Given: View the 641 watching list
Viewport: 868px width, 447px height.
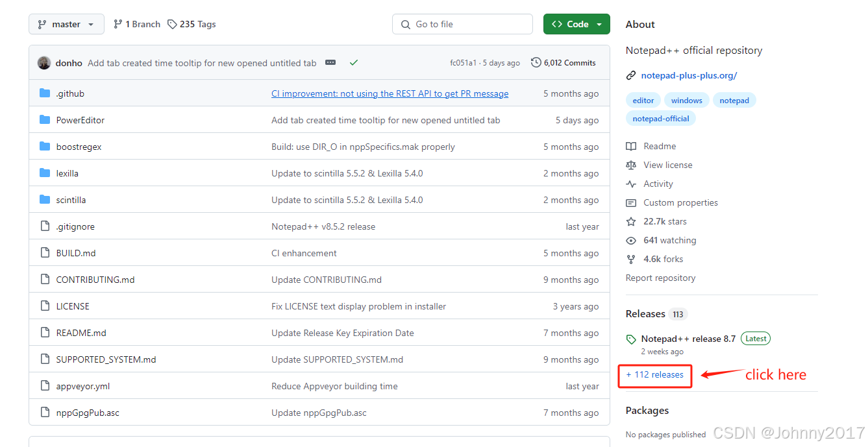Looking at the screenshot, I should (670, 240).
